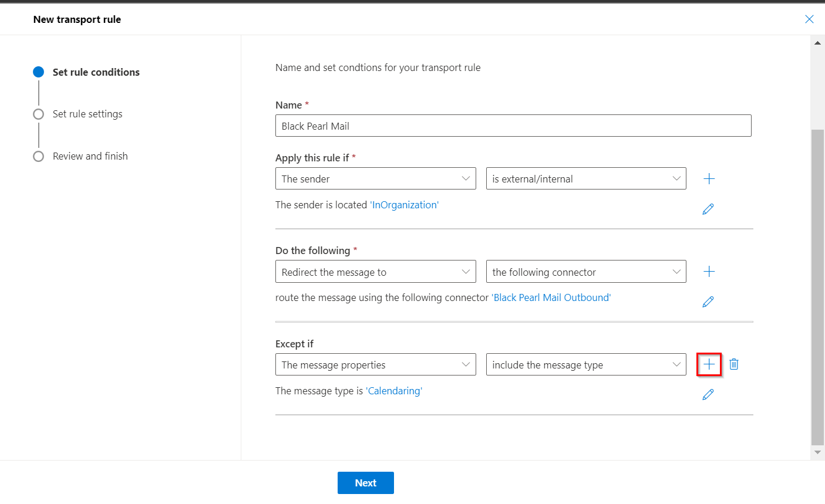Add another exception in Except if row
The width and height of the screenshot is (825, 504).
tap(709, 364)
